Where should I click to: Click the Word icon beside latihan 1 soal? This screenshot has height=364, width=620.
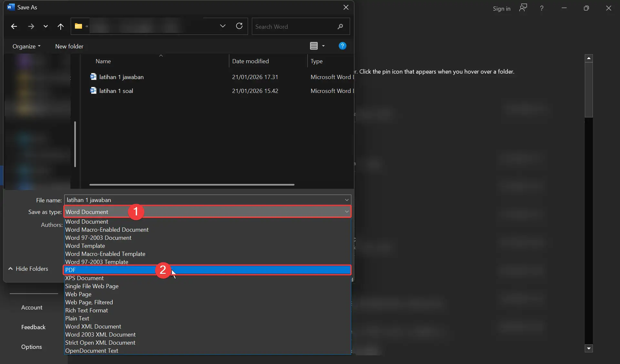coord(93,91)
